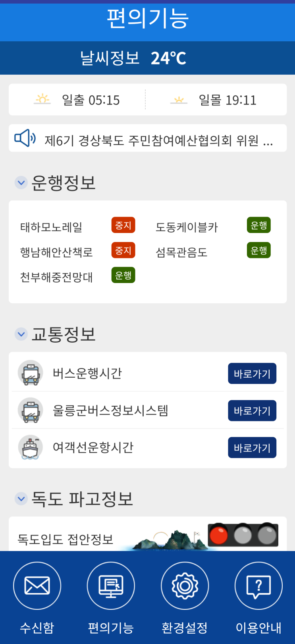Tap the bus icon beside 버스운행시간
Screen dimensions: 295x644
pos(31,373)
